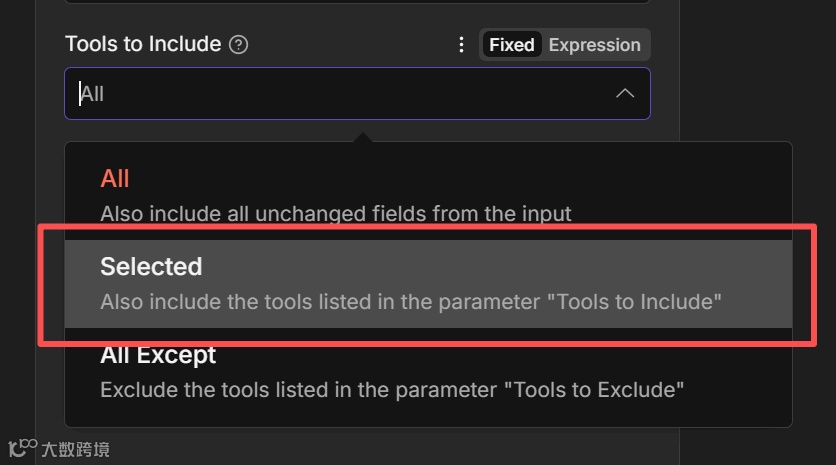The image size is (836, 465).
Task: Switch the parameter to Expression mode
Action: pyautogui.click(x=594, y=45)
